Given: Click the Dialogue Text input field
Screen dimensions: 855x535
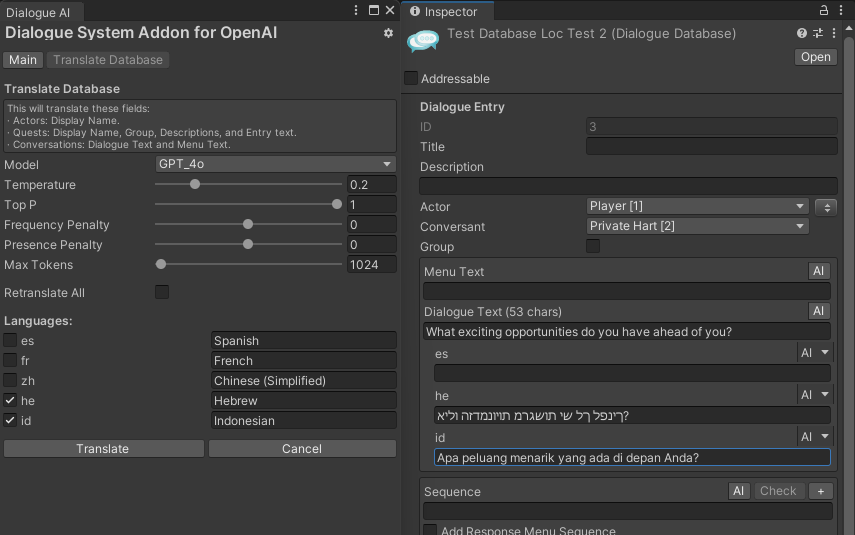Looking at the screenshot, I should tap(627, 331).
